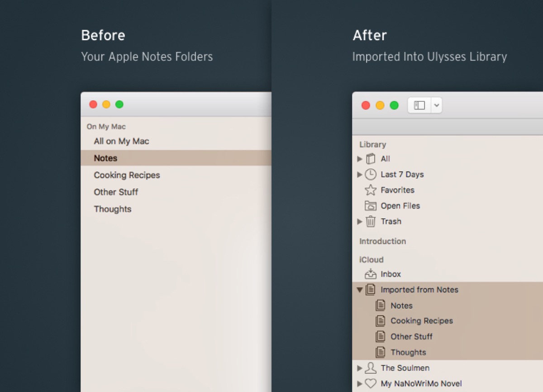The image size is (543, 392).
Task: Click the iCloud section header
Action: tap(371, 260)
